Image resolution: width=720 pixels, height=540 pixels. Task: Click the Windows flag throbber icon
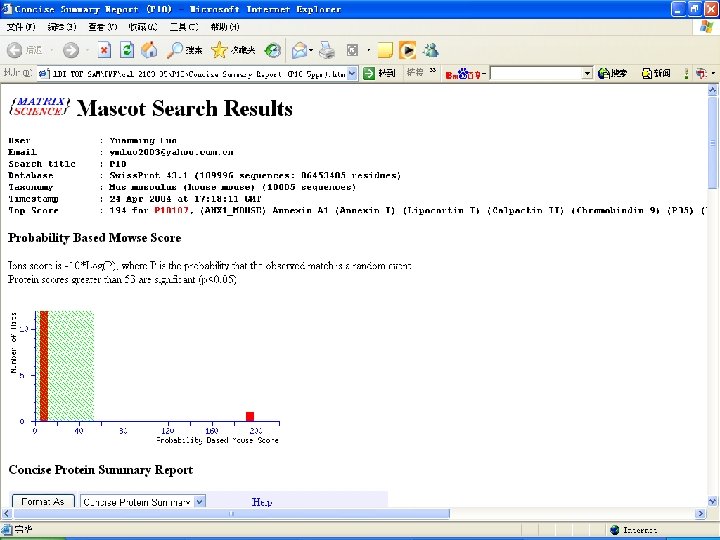click(x=706, y=27)
